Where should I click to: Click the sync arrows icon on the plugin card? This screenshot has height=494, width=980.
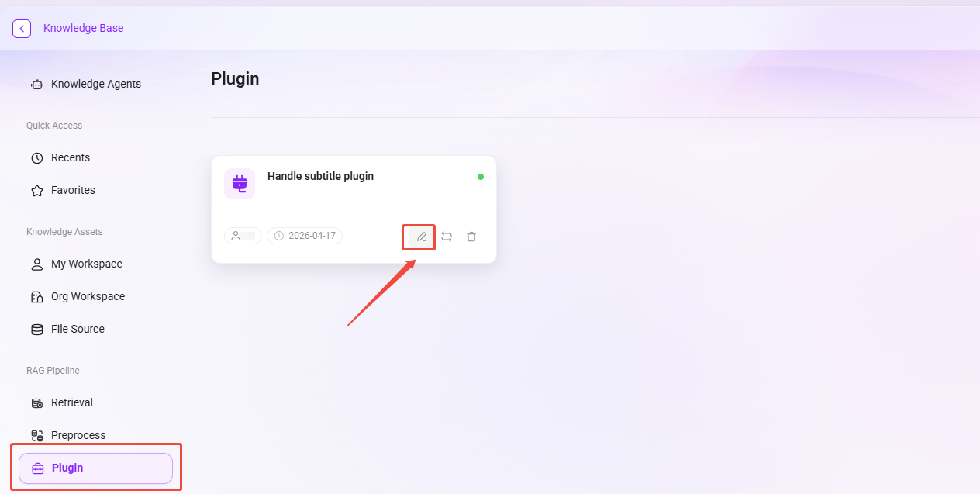point(447,237)
